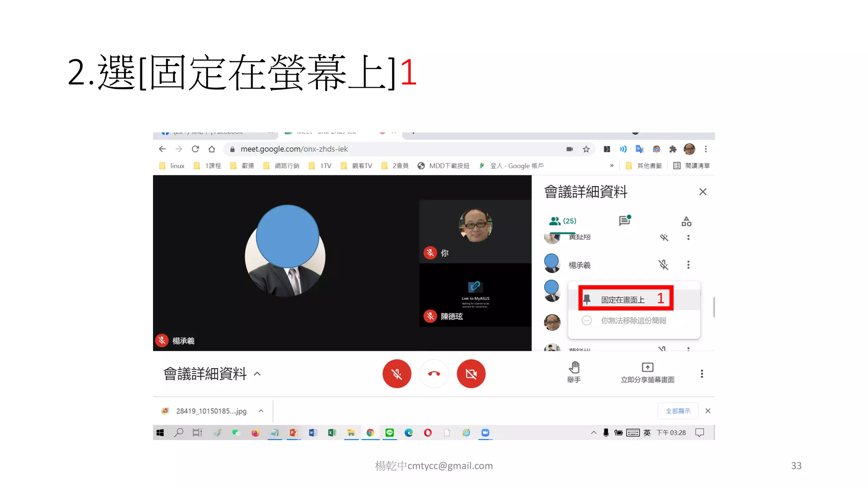Open the Google Translate extension
Screen dimensions: 868x488
[x=640, y=149]
